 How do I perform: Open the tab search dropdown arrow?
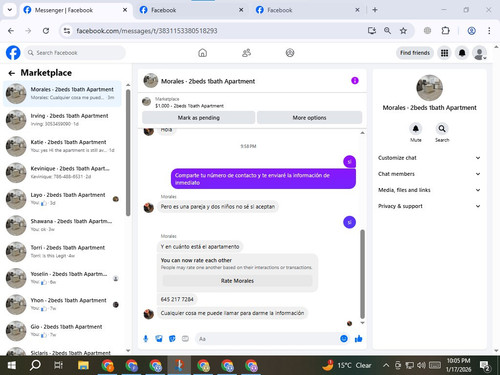click(x=10, y=10)
